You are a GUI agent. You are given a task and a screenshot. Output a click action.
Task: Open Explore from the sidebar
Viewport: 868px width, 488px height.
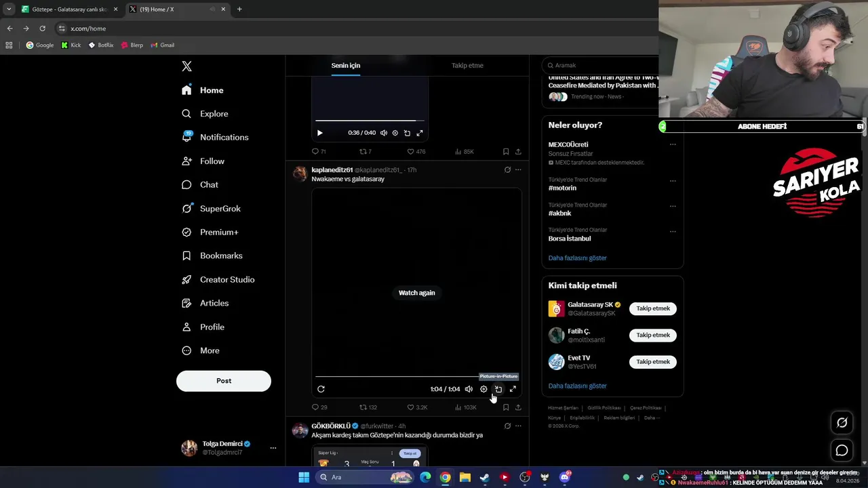click(205, 114)
